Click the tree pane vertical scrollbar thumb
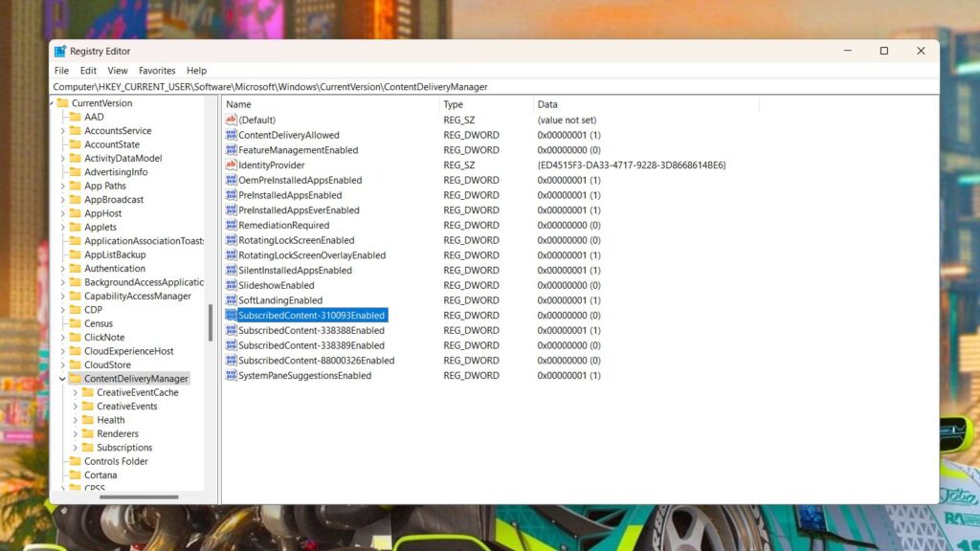 coord(211,323)
